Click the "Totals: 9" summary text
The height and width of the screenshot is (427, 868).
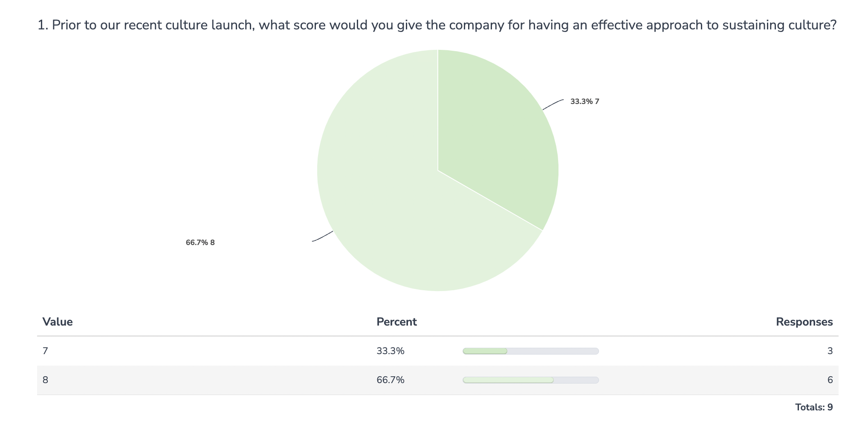tap(813, 407)
